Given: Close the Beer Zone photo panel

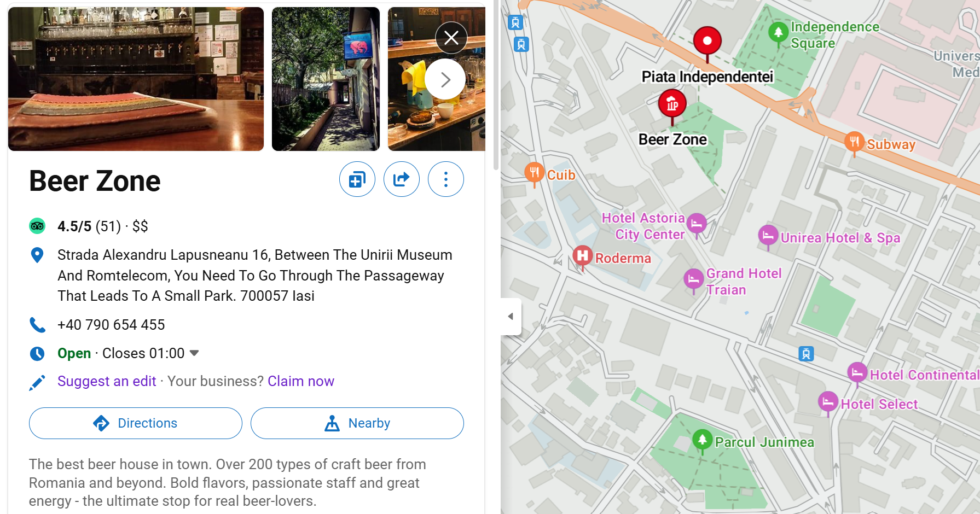Looking at the screenshot, I should (x=451, y=38).
